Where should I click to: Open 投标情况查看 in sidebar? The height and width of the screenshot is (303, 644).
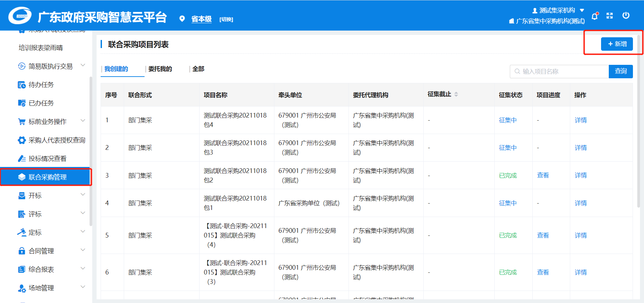tap(47, 159)
